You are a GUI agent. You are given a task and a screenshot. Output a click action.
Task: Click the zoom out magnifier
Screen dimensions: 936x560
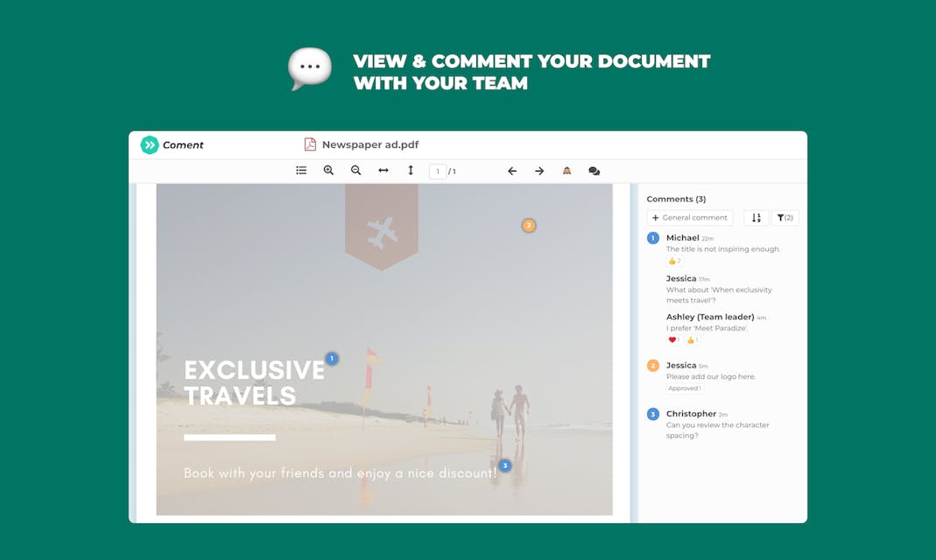(x=355, y=171)
